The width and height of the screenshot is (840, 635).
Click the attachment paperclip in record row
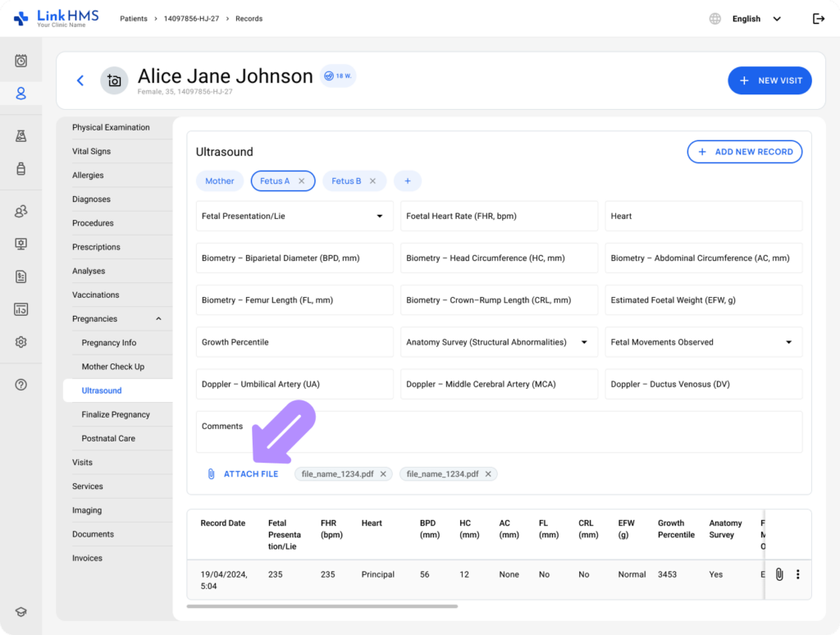(779, 574)
